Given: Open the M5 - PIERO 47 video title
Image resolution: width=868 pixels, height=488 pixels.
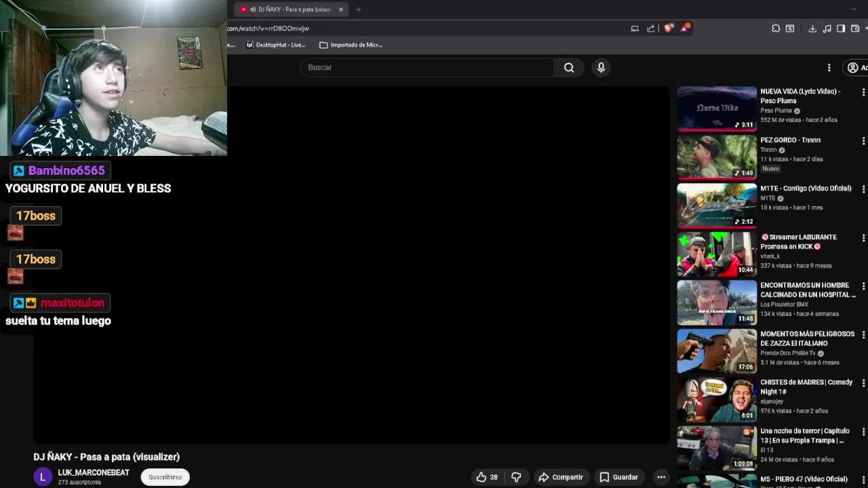Looking at the screenshot, I should pos(804,479).
